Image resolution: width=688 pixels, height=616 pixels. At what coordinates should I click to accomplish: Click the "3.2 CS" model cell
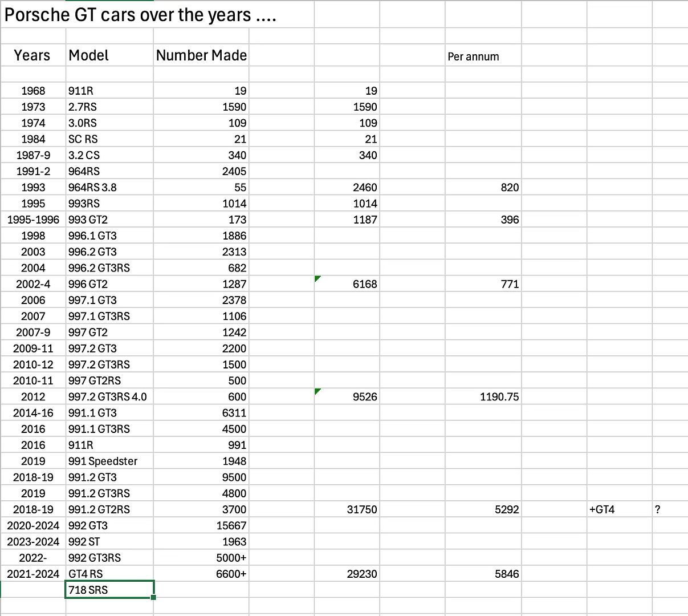click(109, 155)
